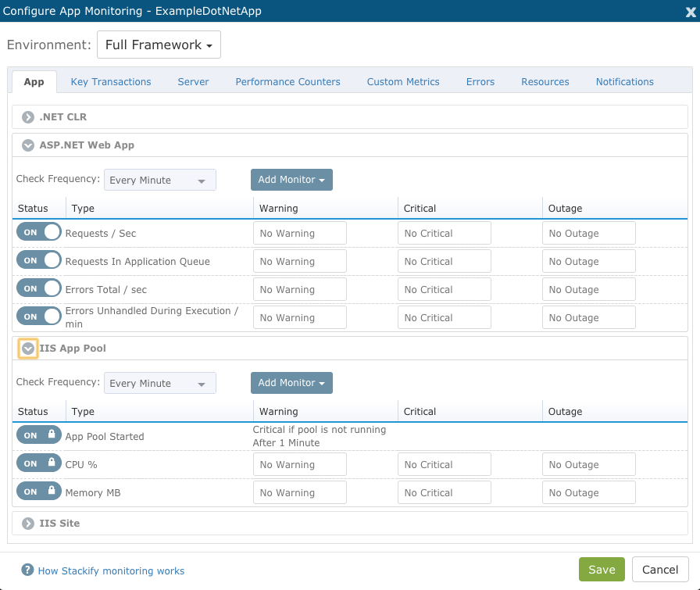Open the Custom Metrics tab
Viewport: 700px width, 590px height.
[x=403, y=82]
